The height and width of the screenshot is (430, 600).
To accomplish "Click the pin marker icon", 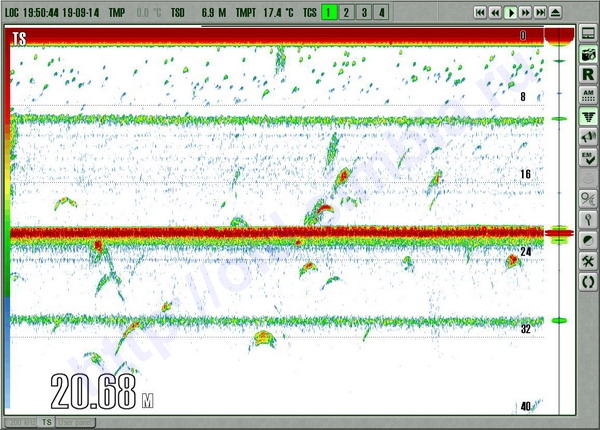I will tap(589, 219).
